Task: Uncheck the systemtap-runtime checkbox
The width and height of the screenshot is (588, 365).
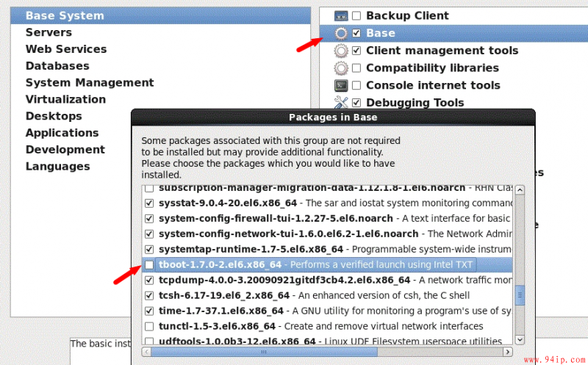Action: (x=149, y=249)
